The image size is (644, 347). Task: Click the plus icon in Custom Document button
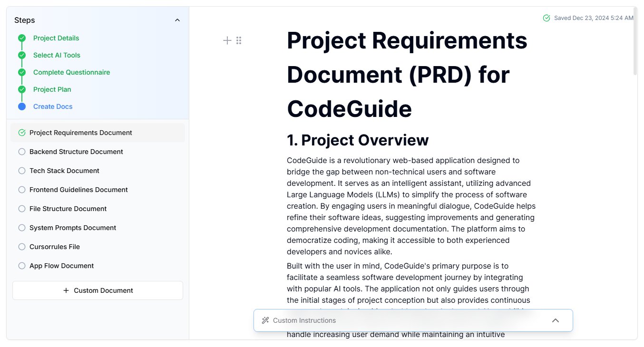click(x=66, y=290)
